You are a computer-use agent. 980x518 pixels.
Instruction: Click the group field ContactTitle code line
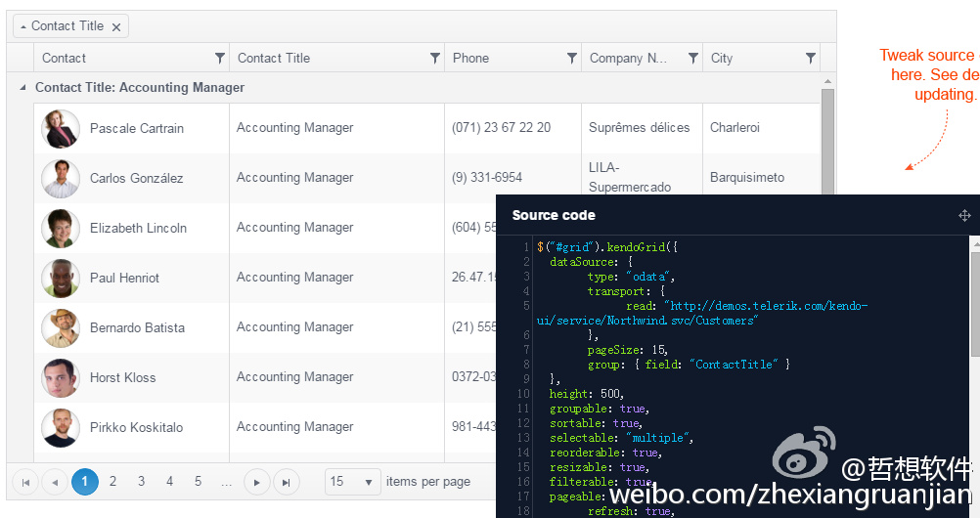coord(689,365)
